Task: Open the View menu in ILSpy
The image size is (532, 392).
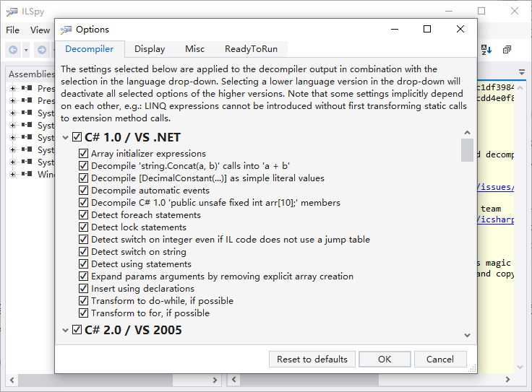Action: pos(40,30)
